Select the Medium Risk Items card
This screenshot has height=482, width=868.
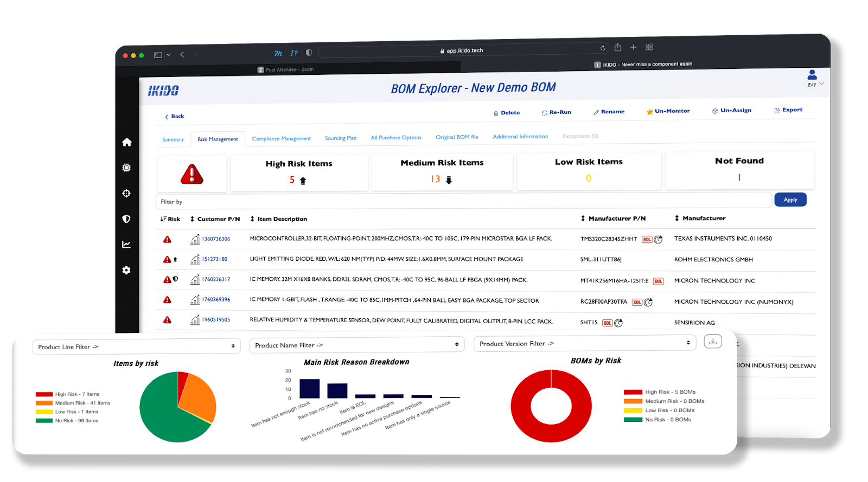442,171
